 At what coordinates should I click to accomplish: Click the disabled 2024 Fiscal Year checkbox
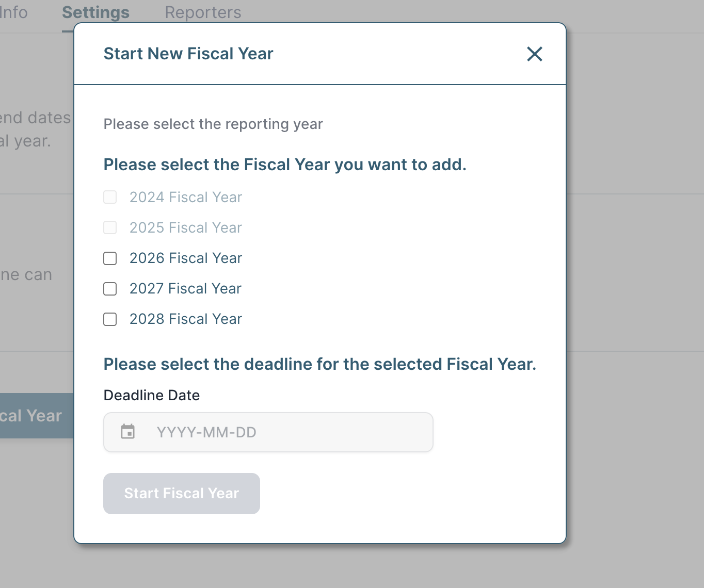click(x=110, y=197)
